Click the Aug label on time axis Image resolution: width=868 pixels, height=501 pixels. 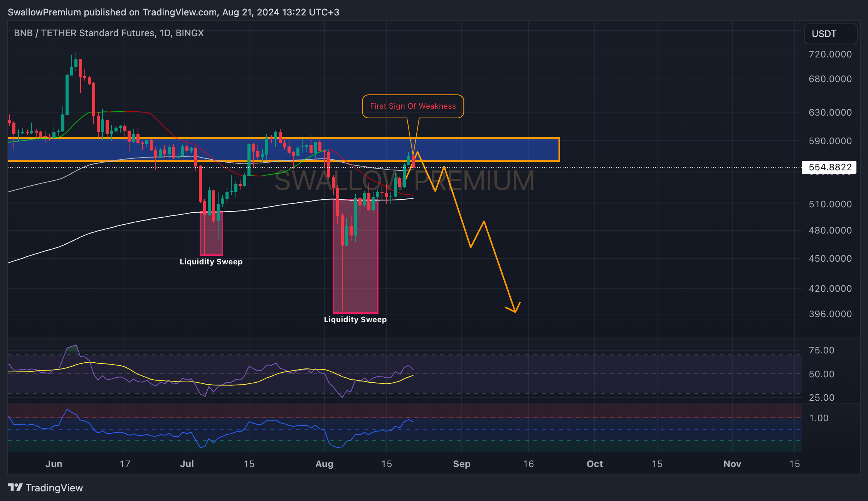[x=325, y=464]
